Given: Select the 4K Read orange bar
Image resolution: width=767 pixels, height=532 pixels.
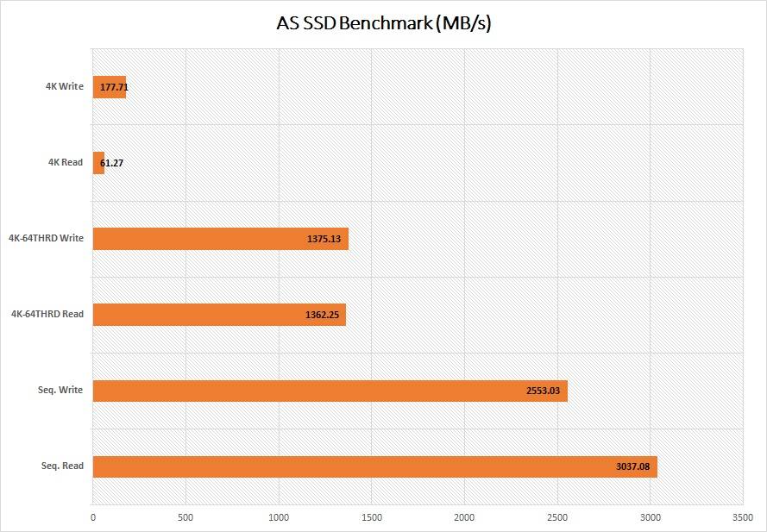Looking at the screenshot, I should point(99,163).
